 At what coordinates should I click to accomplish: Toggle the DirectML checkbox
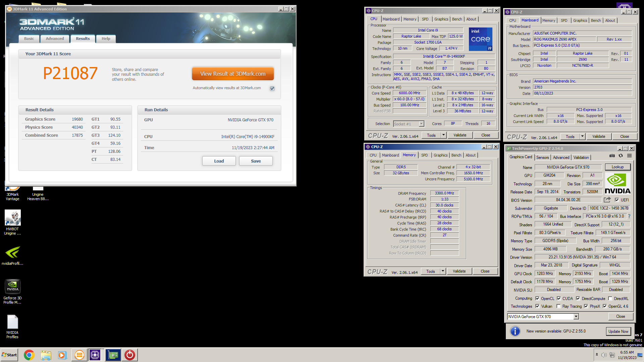click(610, 298)
